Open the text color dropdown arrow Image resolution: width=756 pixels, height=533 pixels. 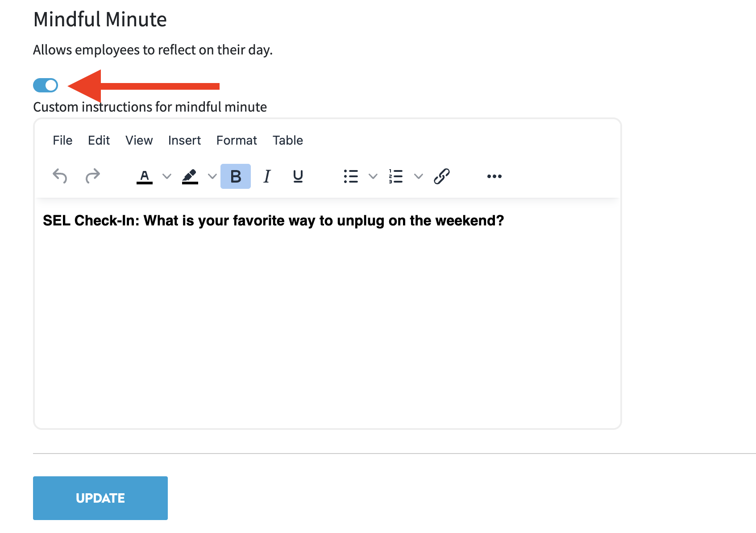167,176
